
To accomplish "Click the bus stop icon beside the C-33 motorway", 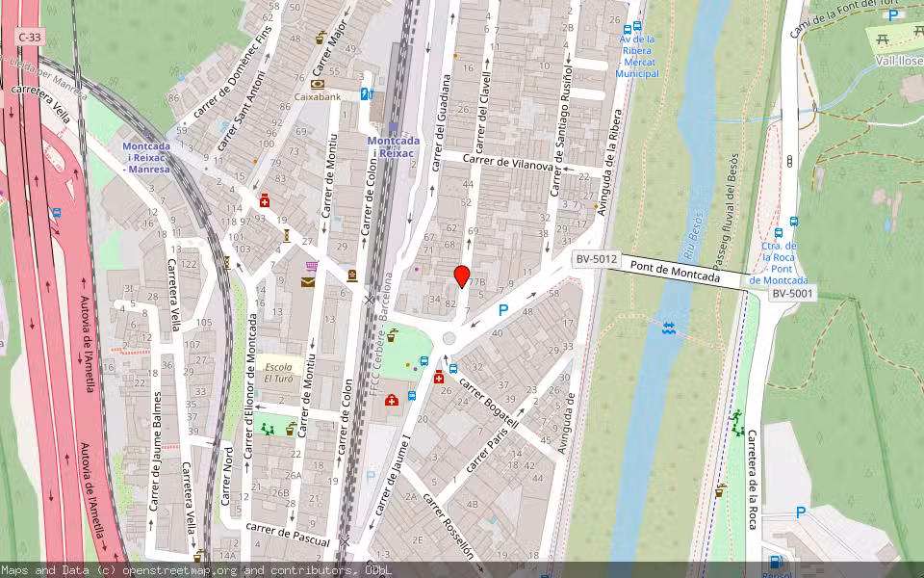I will tap(57, 213).
